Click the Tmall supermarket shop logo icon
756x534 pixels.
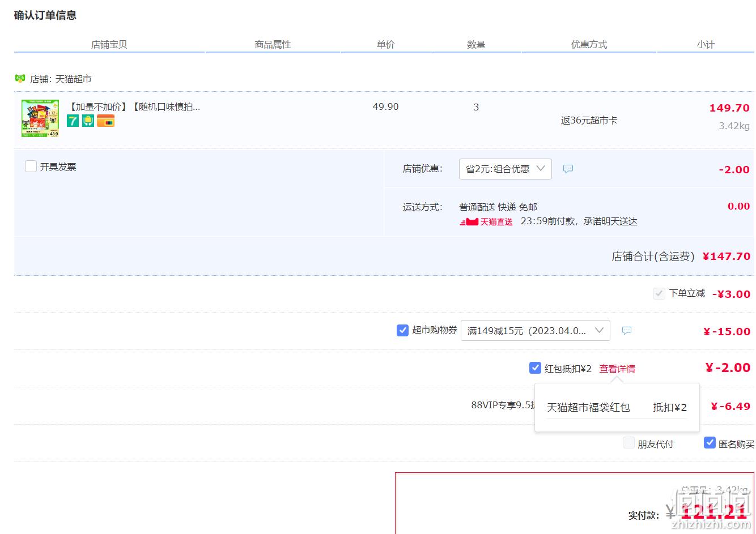20,79
